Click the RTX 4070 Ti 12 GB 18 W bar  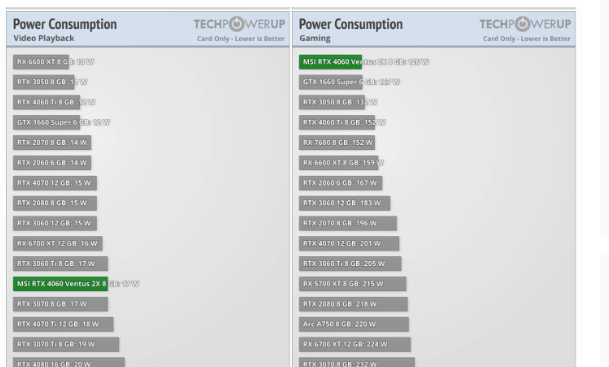point(63,324)
